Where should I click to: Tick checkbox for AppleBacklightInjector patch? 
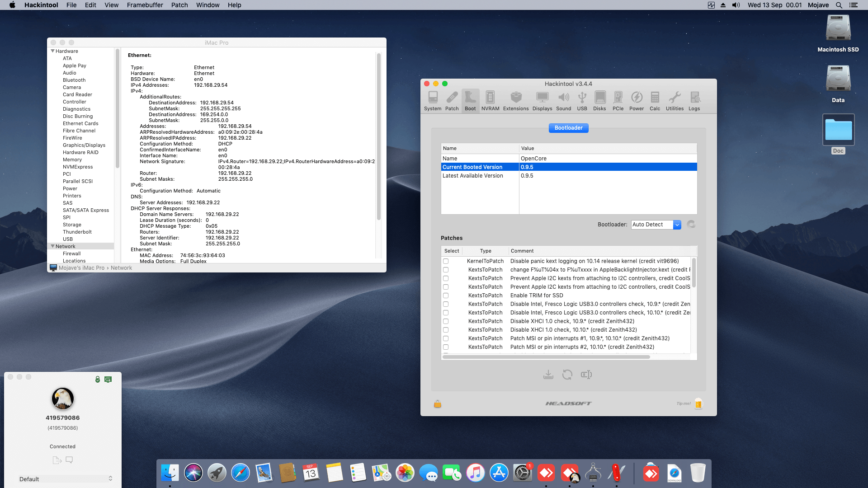(446, 270)
